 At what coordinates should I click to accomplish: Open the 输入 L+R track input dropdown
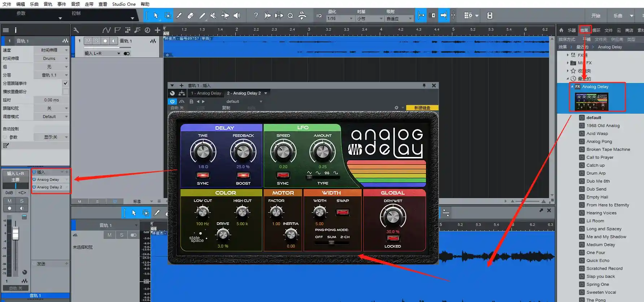click(x=103, y=53)
